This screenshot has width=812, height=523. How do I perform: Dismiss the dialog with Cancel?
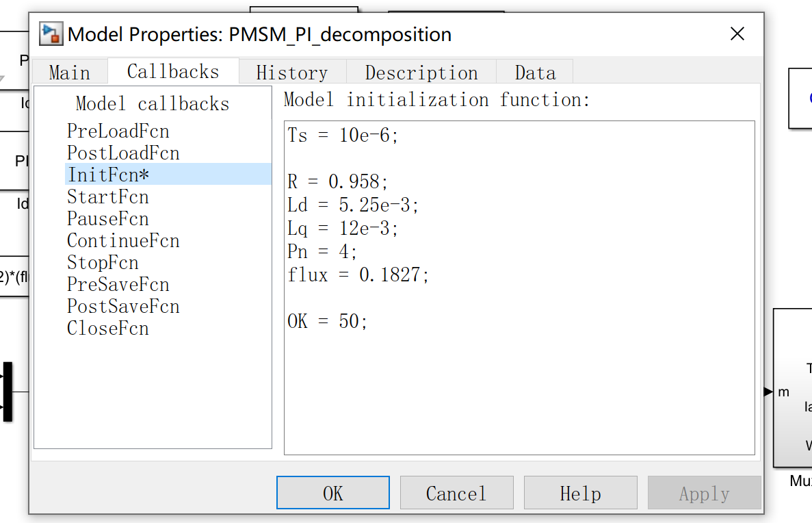(456, 492)
